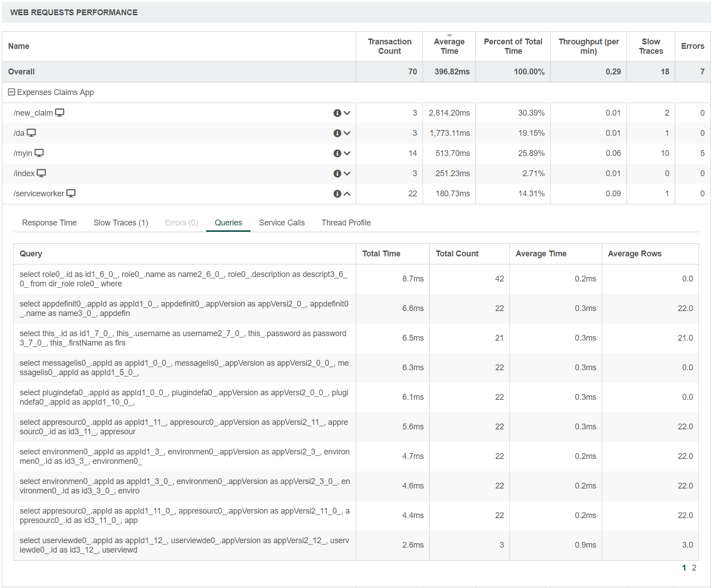Open the Service Calls tab
Viewport: 712px width, 588px height.
click(281, 223)
